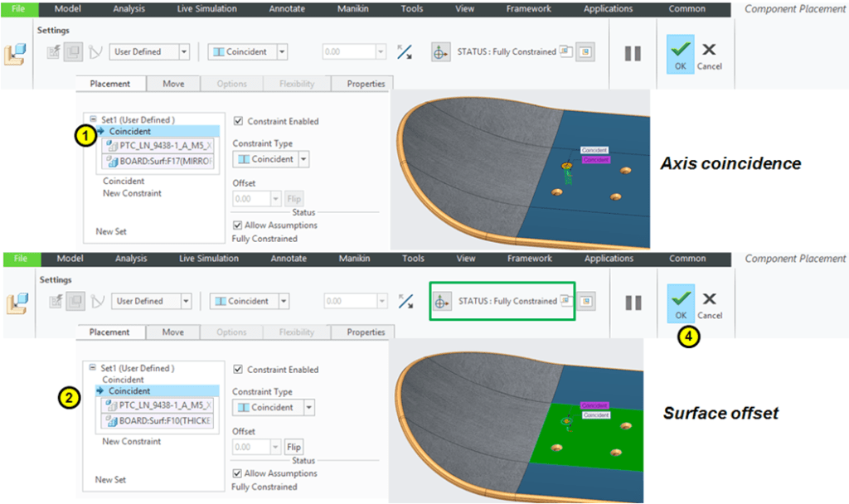The width and height of the screenshot is (849, 504).
Task: Toggle Constraint Enabled in the Surface offset panel
Action: pos(239,370)
